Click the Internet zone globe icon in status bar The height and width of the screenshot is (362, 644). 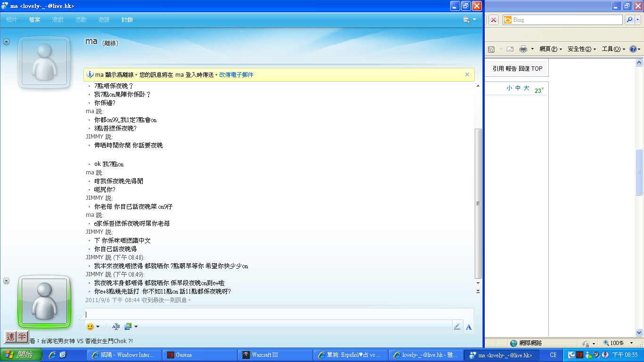513,343
